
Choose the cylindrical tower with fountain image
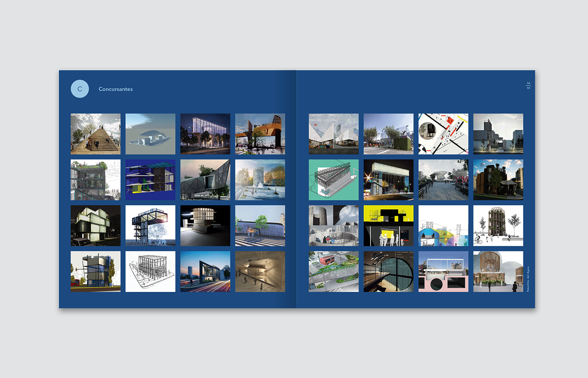[x=260, y=180]
